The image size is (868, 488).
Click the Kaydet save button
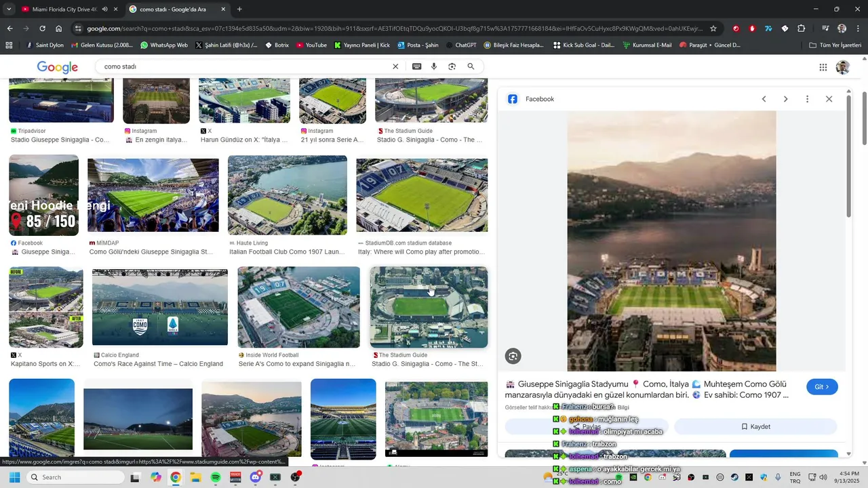click(755, 426)
